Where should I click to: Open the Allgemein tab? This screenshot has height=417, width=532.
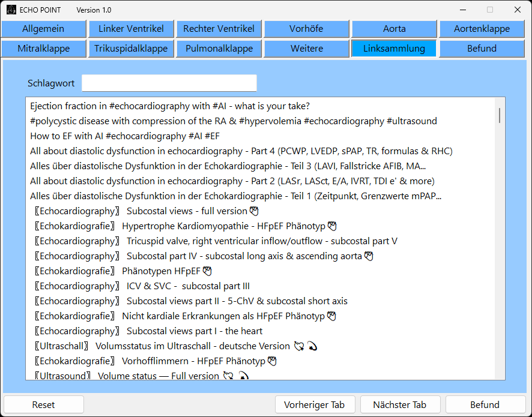click(x=43, y=29)
